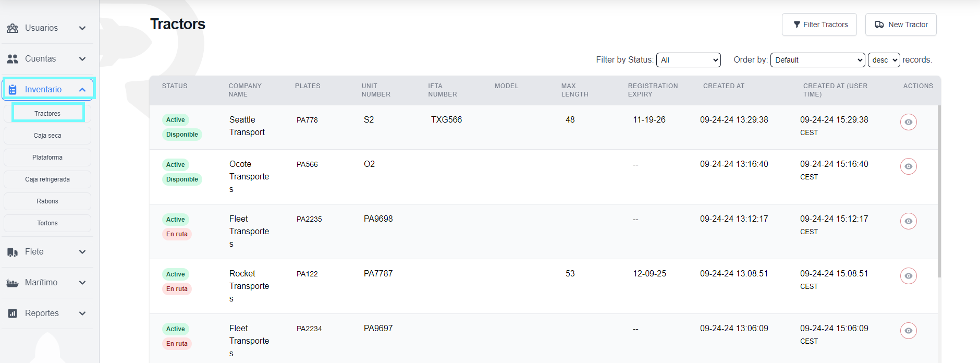Click unit number PA7787
This screenshot has width=980, height=363.
(x=378, y=274)
